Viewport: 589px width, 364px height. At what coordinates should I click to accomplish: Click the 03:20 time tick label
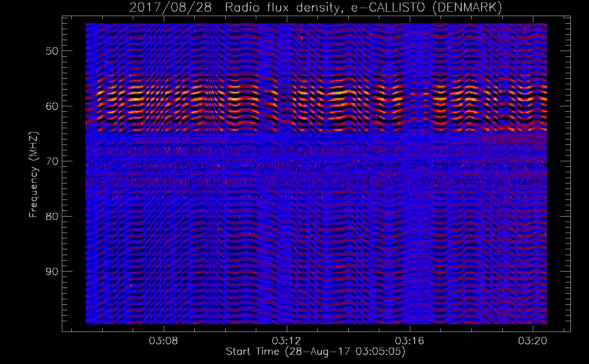(533, 341)
